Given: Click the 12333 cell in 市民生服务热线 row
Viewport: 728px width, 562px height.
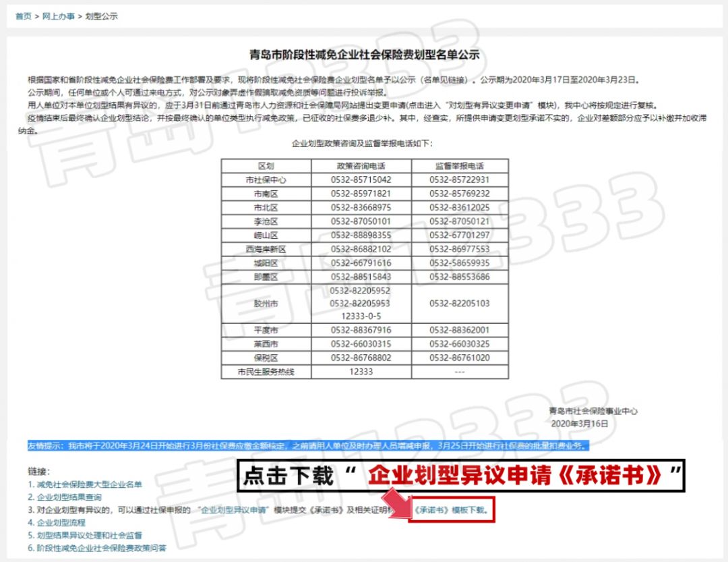Looking at the screenshot, I should (x=361, y=372).
